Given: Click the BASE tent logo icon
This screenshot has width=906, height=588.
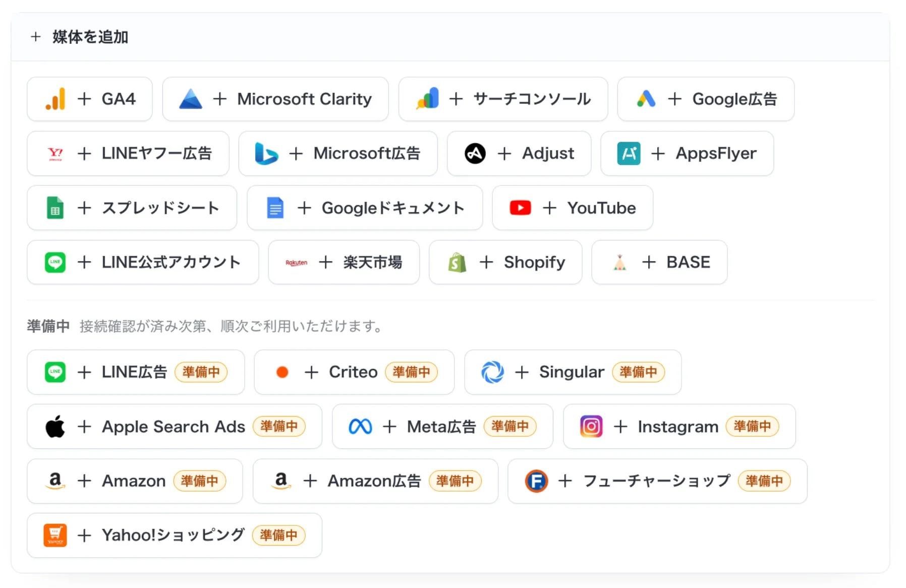Looking at the screenshot, I should click(620, 262).
